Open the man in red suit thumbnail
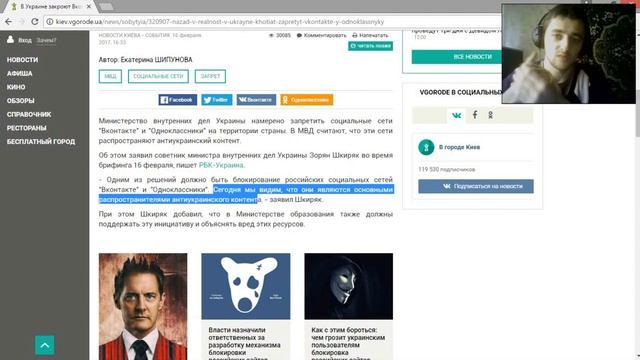 [143, 306]
